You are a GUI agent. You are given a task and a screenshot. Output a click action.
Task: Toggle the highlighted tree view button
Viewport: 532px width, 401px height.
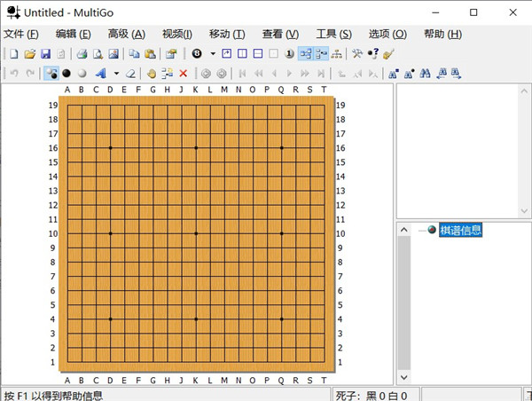point(305,54)
